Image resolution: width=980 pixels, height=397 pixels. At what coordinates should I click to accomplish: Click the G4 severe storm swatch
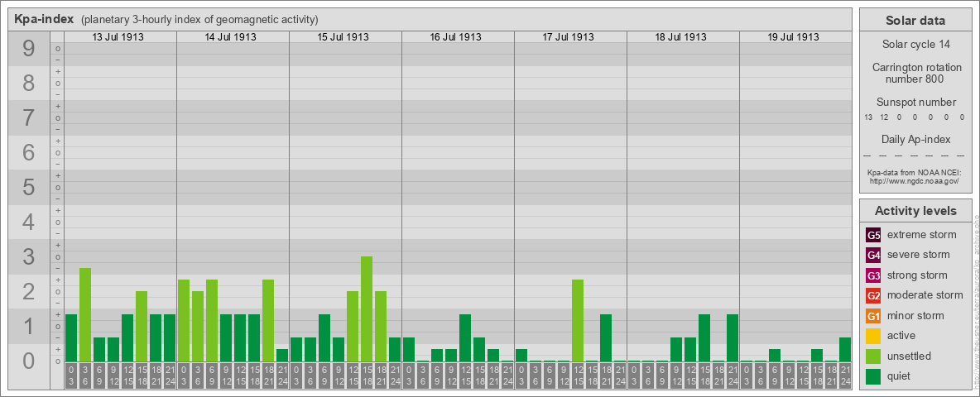tap(874, 255)
